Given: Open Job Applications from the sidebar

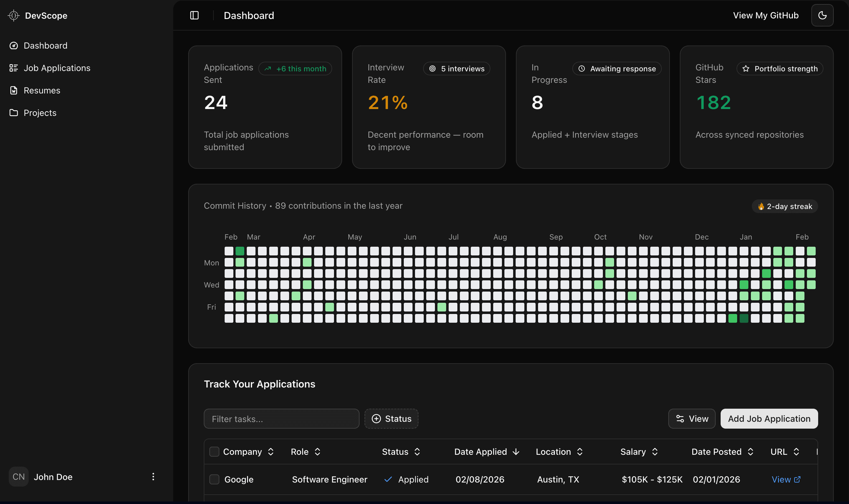Looking at the screenshot, I should coord(57,68).
